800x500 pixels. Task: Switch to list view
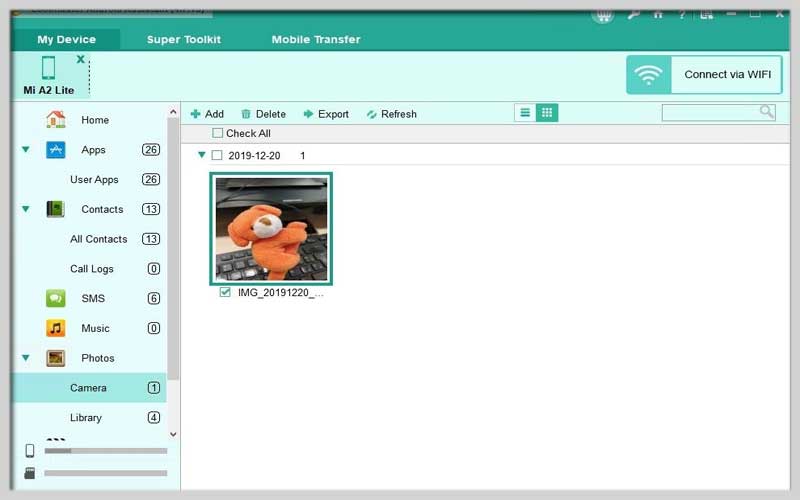coord(525,113)
